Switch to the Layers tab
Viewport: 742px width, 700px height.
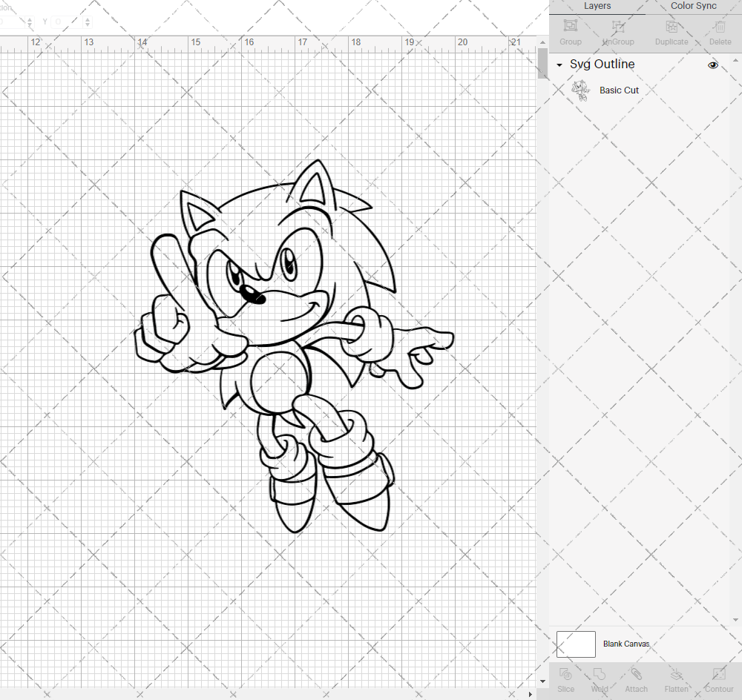pyautogui.click(x=597, y=6)
